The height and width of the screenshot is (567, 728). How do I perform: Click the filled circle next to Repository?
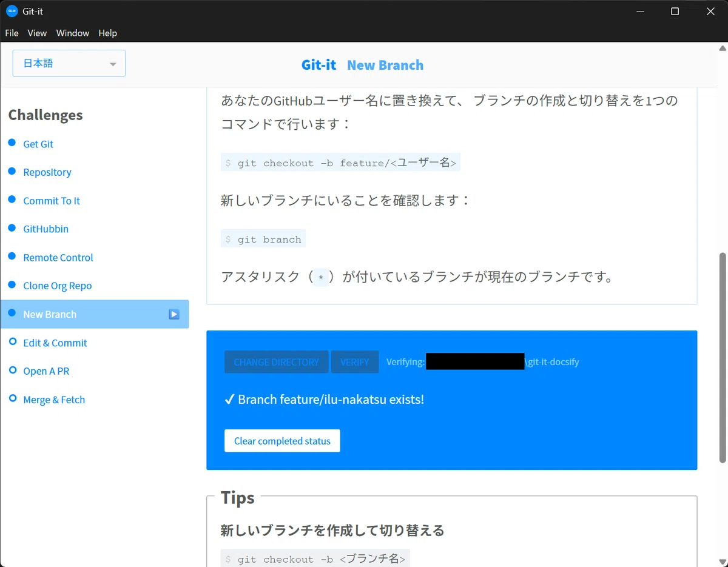pos(12,171)
